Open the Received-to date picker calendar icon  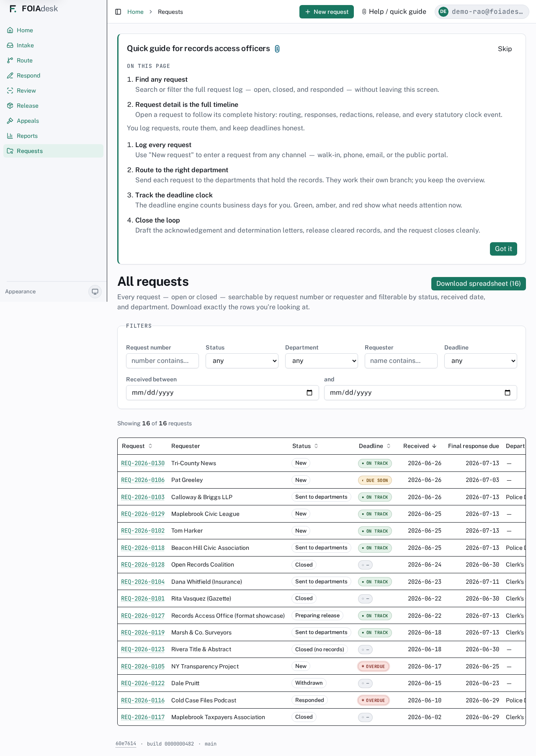[508, 393]
